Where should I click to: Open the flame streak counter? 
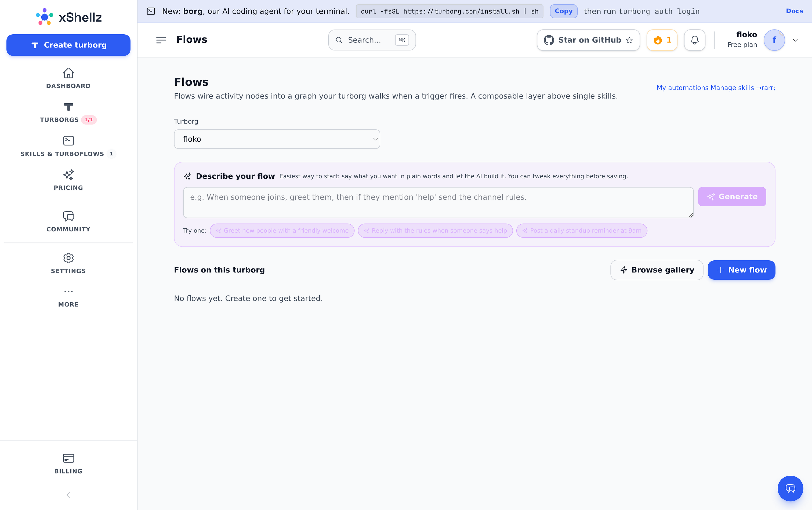click(662, 40)
